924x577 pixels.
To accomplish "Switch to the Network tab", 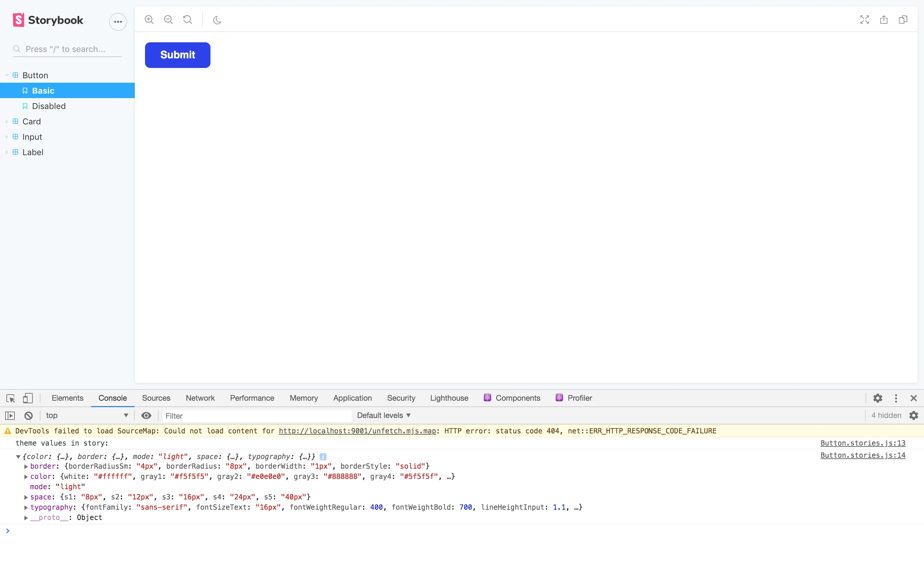I will pos(201,398).
